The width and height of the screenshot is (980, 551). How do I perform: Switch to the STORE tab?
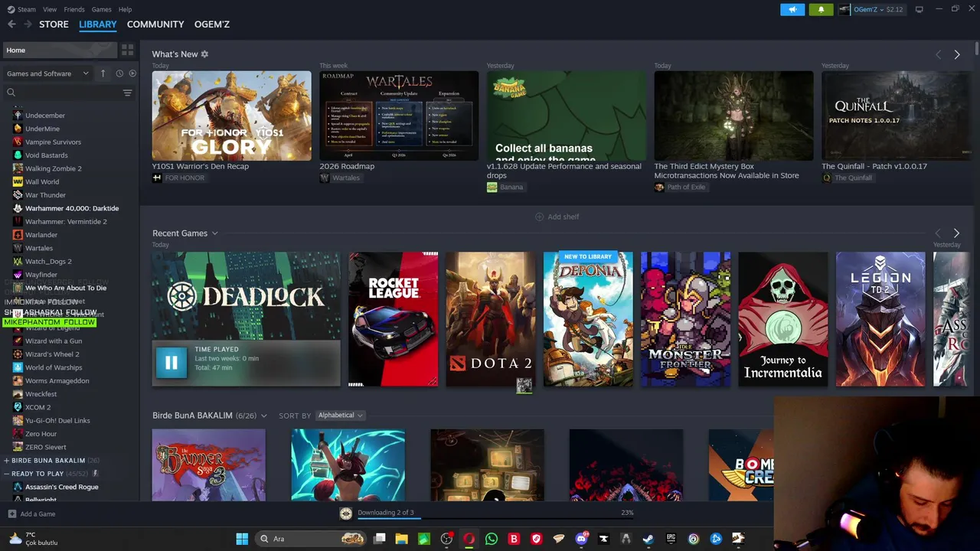tap(54, 24)
